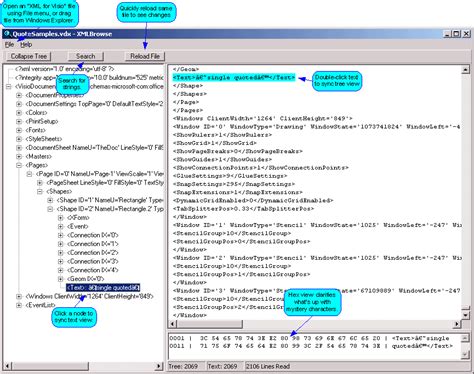Collapse the Shapes node
This screenshot has height=374, width=474.
tap(40, 191)
